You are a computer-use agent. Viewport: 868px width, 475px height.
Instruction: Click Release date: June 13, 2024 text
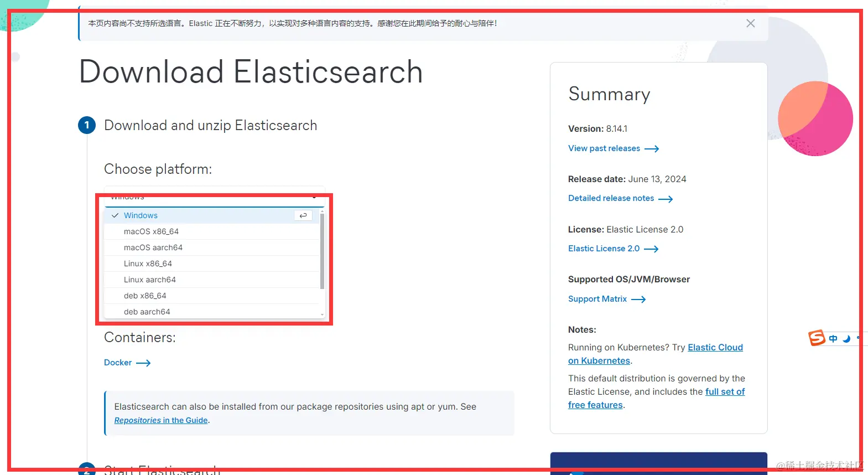(627, 179)
